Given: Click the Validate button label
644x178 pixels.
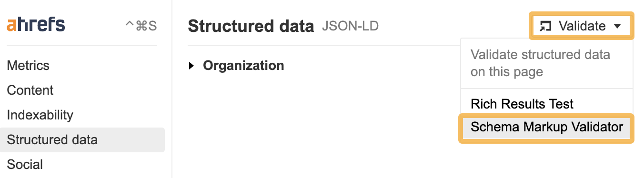Looking at the screenshot, I should (x=582, y=26).
